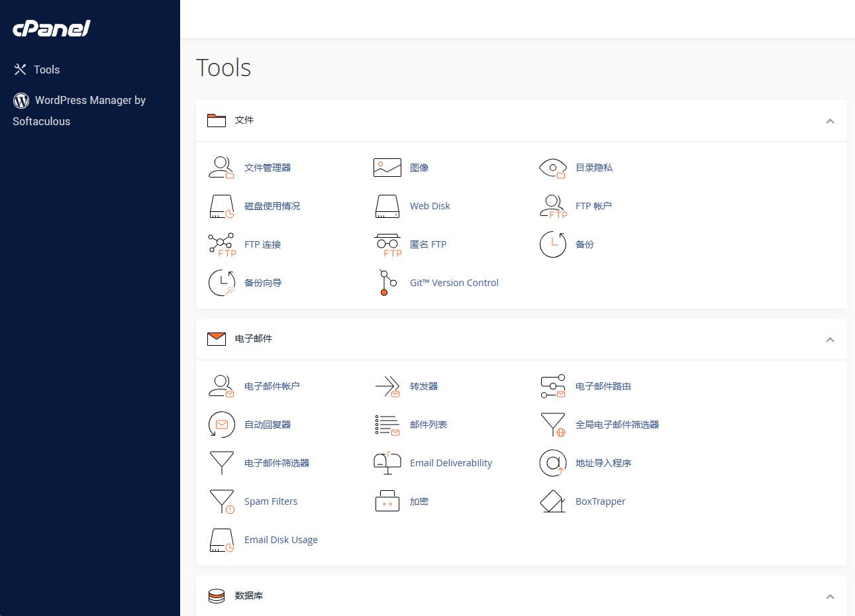Click the Email Deliverability mailbox icon
Image resolution: width=855 pixels, height=616 pixels.
tap(387, 463)
